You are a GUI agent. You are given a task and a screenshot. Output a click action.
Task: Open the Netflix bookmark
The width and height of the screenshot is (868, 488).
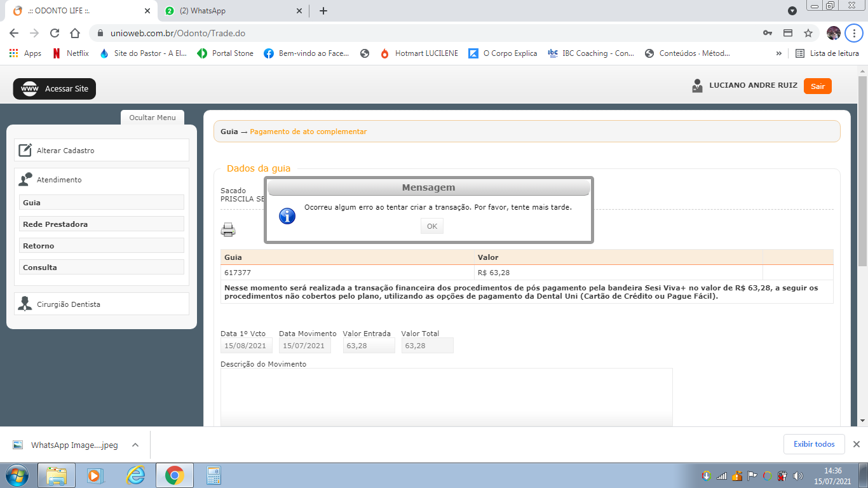click(x=71, y=53)
